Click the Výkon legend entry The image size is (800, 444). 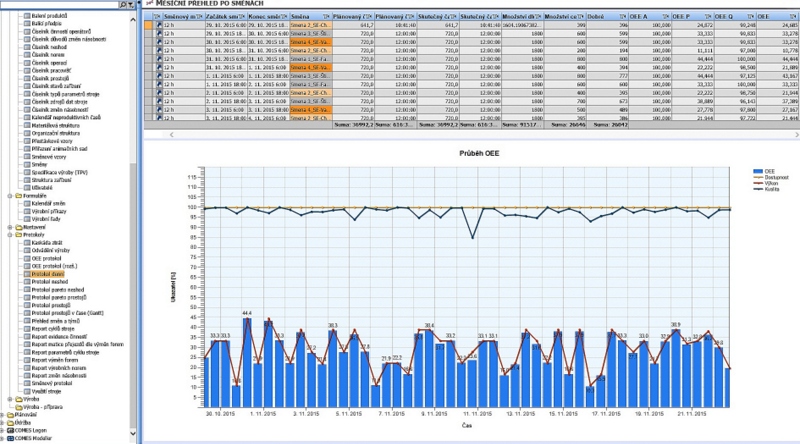[x=765, y=183]
